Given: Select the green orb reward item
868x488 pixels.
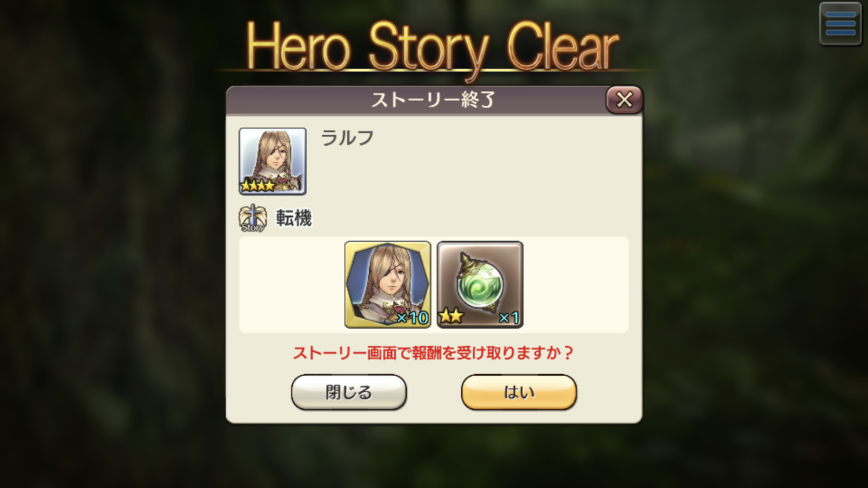Looking at the screenshot, I should (x=480, y=284).
